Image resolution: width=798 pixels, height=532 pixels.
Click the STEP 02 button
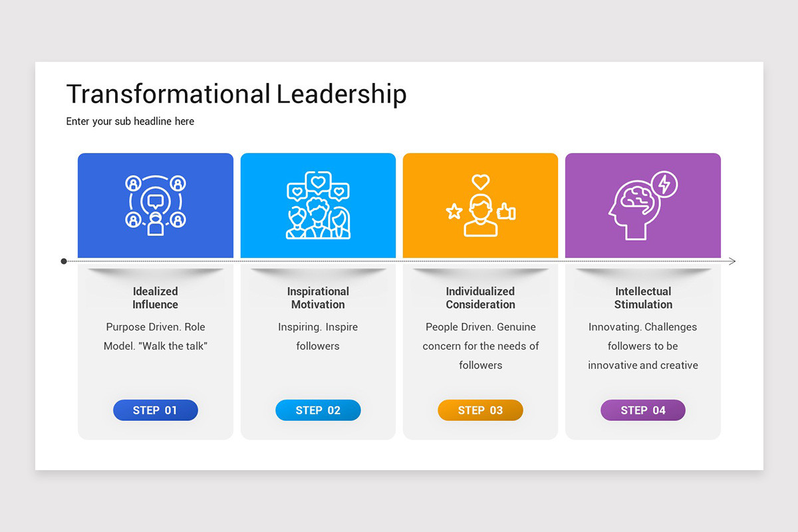click(318, 410)
